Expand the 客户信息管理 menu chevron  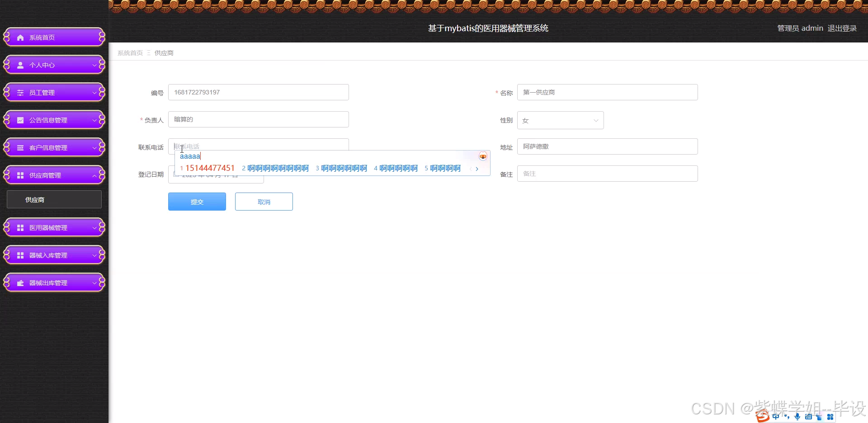tap(94, 148)
